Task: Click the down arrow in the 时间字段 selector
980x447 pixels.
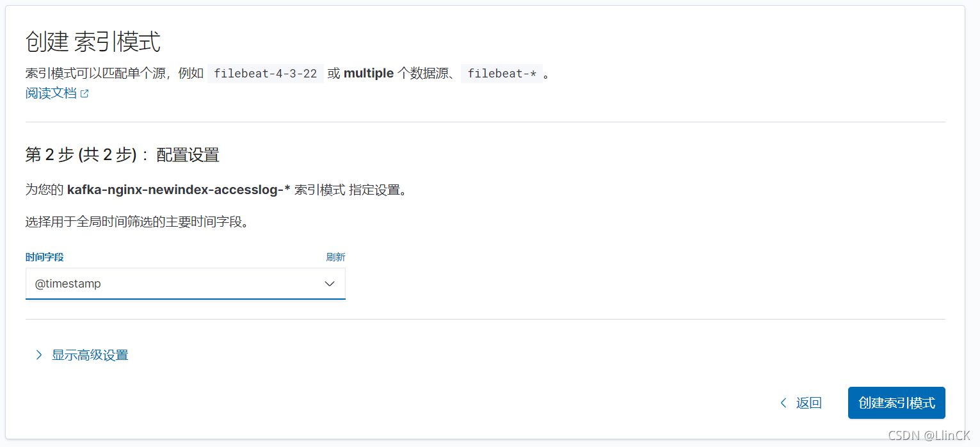Action: coord(330,284)
